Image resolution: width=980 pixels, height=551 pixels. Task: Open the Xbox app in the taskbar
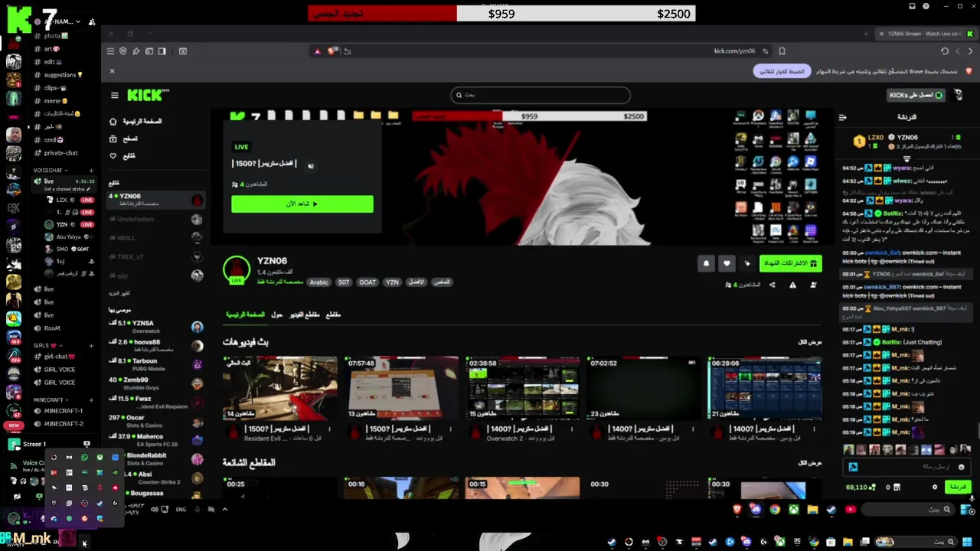[793, 509]
